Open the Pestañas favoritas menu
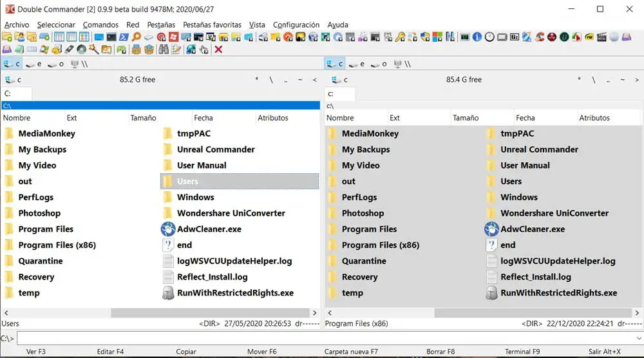This screenshot has width=644, height=358. point(213,24)
